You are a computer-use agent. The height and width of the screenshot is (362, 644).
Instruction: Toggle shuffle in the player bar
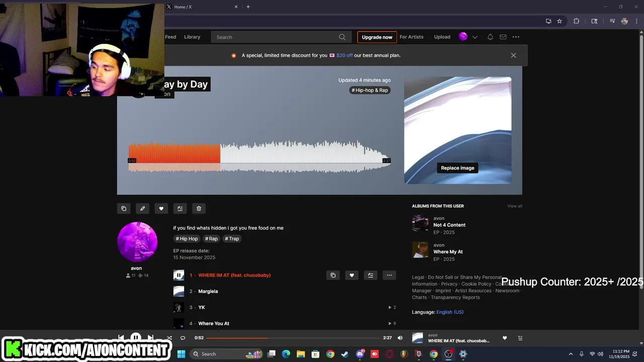point(169,338)
